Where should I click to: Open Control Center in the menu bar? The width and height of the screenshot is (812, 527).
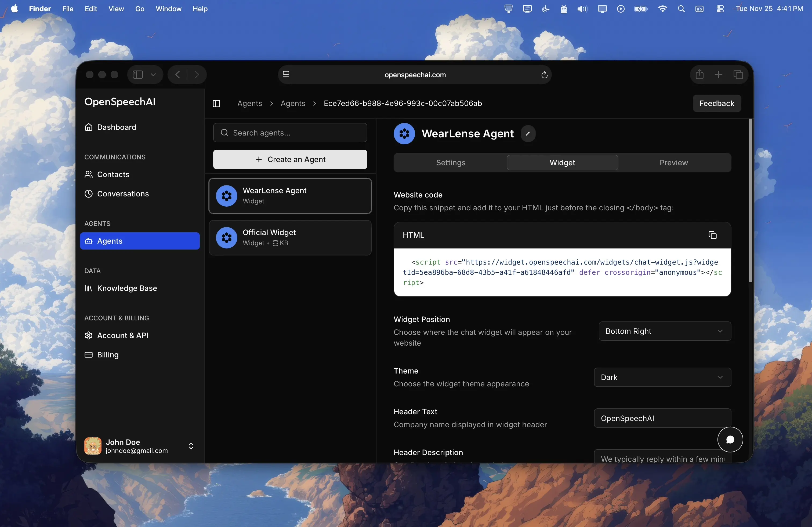pos(720,9)
